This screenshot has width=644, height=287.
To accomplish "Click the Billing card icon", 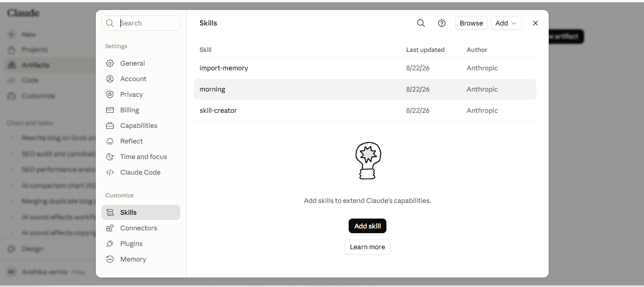I will pos(110,110).
